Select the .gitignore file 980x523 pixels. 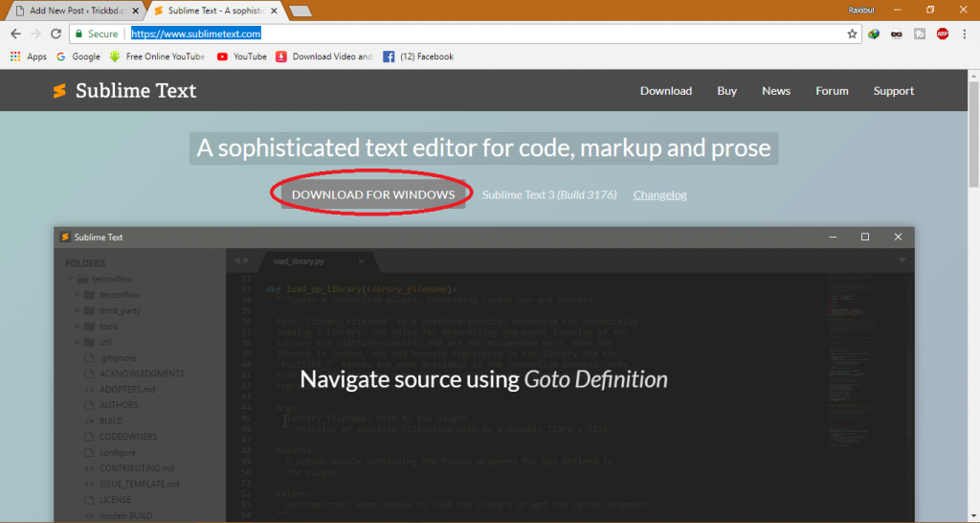118,358
